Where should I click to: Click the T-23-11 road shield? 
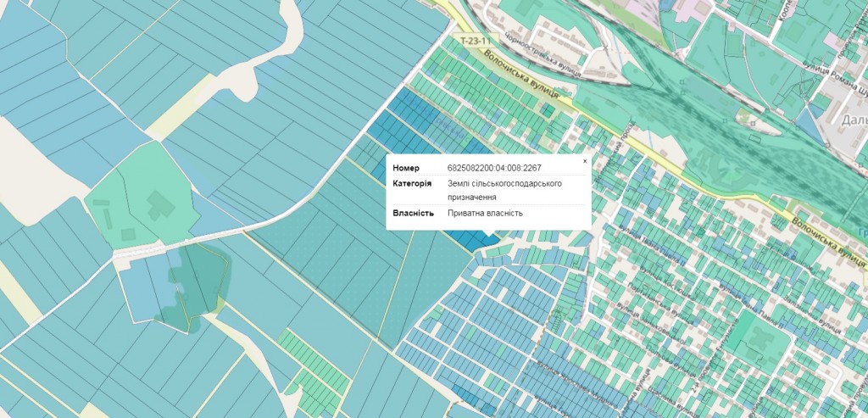(476, 40)
